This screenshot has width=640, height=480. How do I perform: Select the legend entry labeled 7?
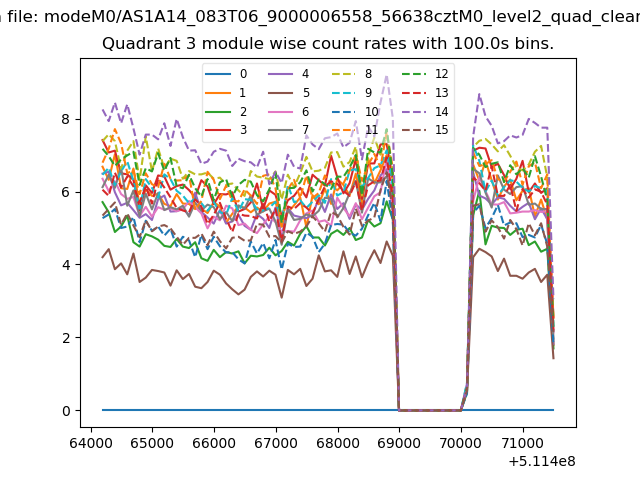306,130
